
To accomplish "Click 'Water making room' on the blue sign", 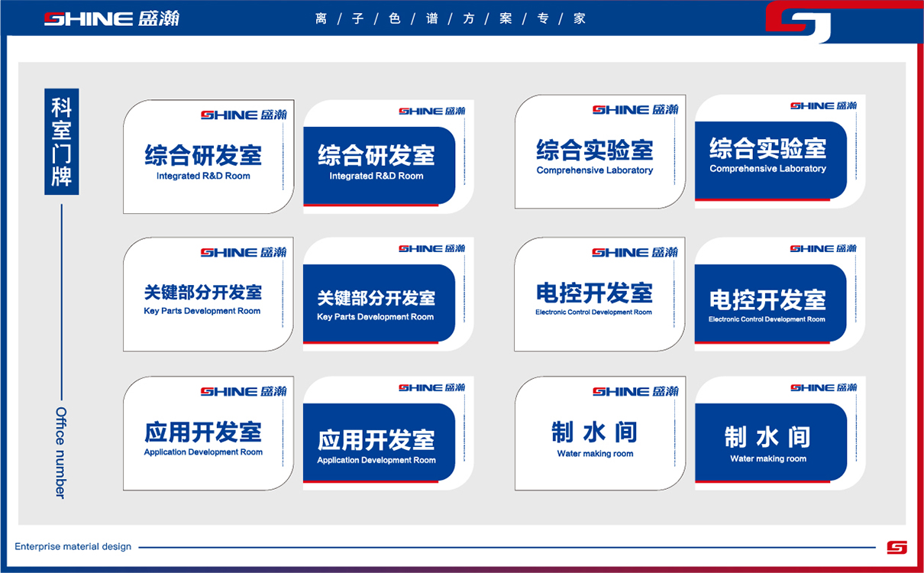I will [x=768, y=458].
